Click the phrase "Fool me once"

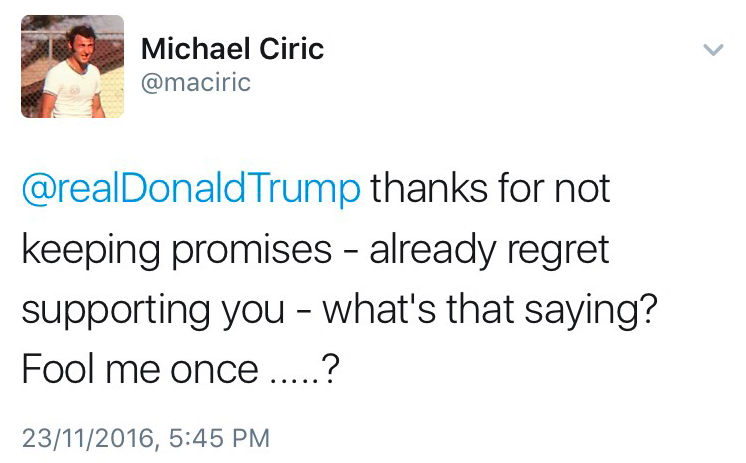[x=139, y=369]
